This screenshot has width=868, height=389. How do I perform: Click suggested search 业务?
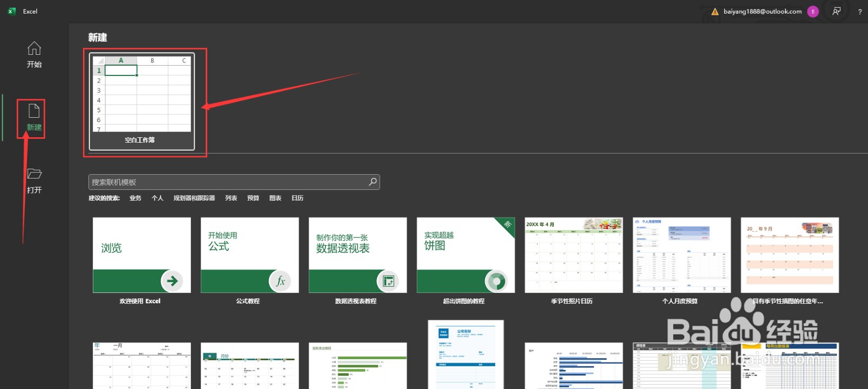click(x=135, y=198)
